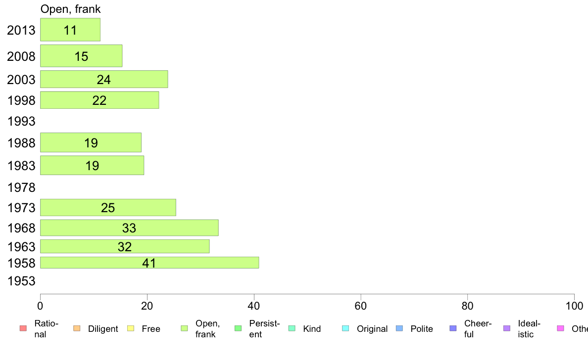The width and height of the screenshot is (588, 364).
Task: Select the 1968 bar showing 33
Action: tap(129, 227)
